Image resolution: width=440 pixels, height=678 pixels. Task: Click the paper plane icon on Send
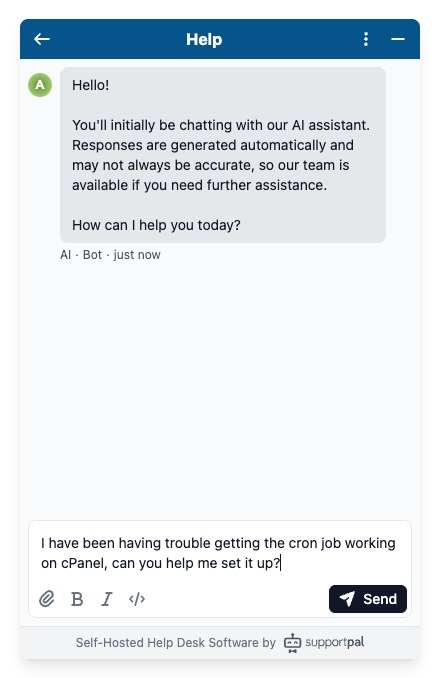[x=347, y=599]
